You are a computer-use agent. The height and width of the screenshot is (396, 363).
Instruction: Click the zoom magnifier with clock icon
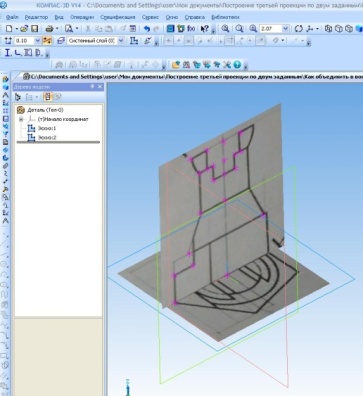pyautogui.click(x=239, y=29)
